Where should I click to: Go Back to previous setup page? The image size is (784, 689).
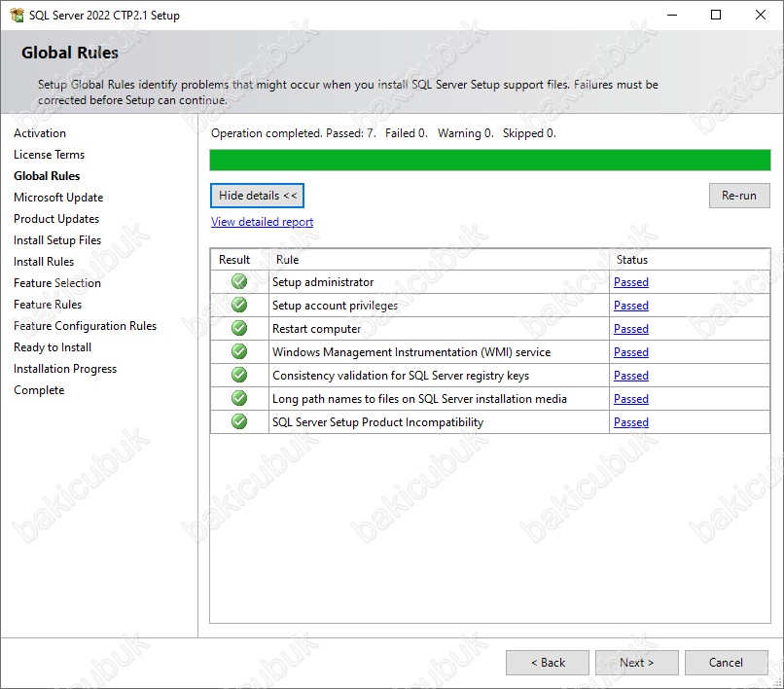548,663
